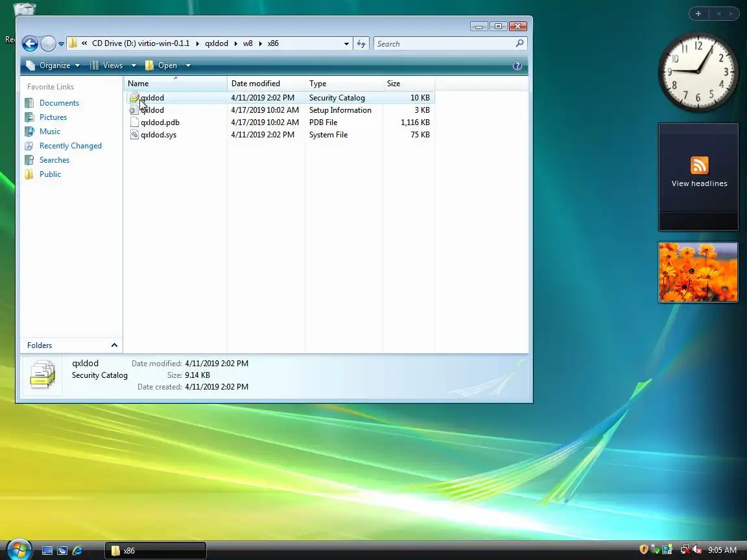Click the muted volume tray icon

point(697,550)
